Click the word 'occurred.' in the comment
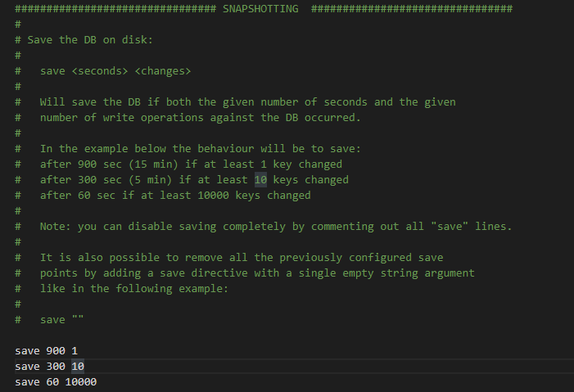 click(332, 118)
